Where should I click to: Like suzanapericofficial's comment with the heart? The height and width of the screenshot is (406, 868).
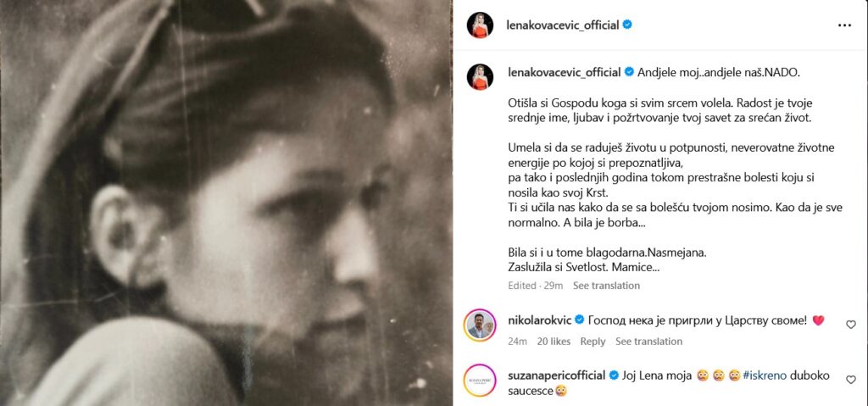pos(851,380)
